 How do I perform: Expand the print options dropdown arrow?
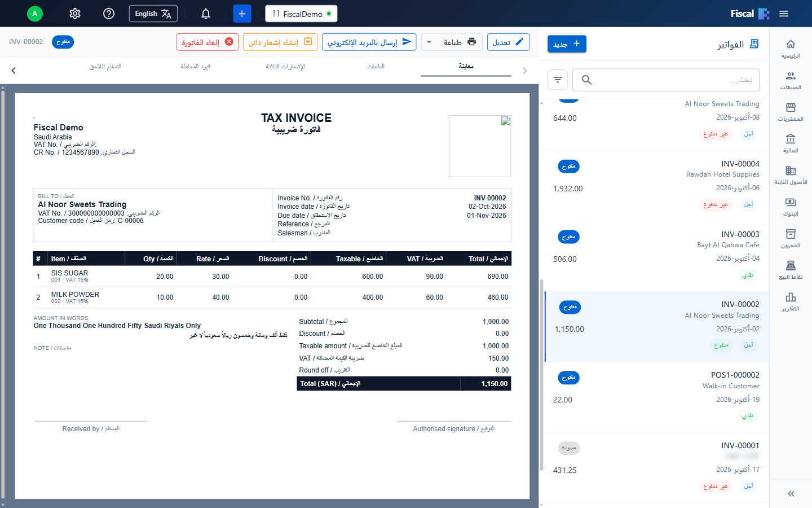pos(429,42)
